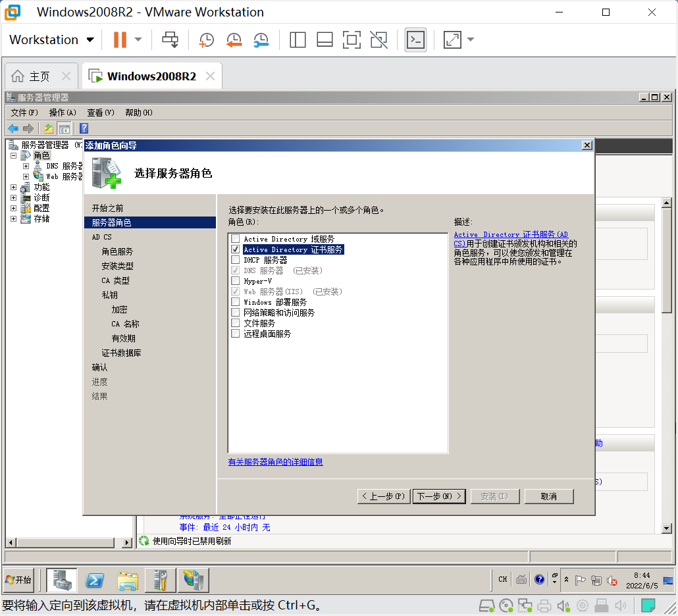The height and width of the screenshot is (616, 678).
Task: Check Active Directory 域服务 role
Action: click(235, 239)
